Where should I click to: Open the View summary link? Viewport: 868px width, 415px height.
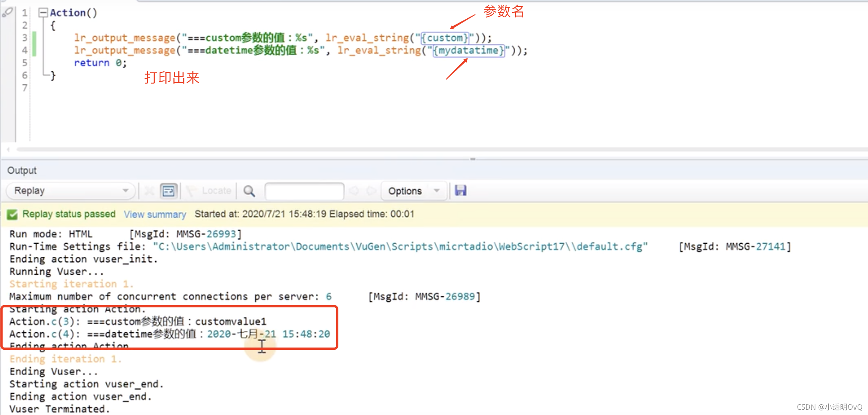[x=155, y=214]
